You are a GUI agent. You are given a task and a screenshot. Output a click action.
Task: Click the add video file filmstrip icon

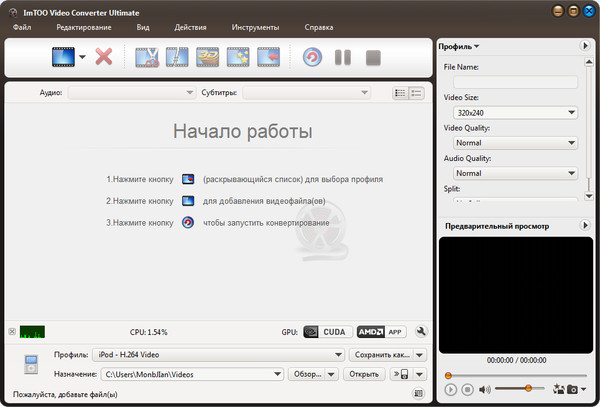(x=62, y=58)
